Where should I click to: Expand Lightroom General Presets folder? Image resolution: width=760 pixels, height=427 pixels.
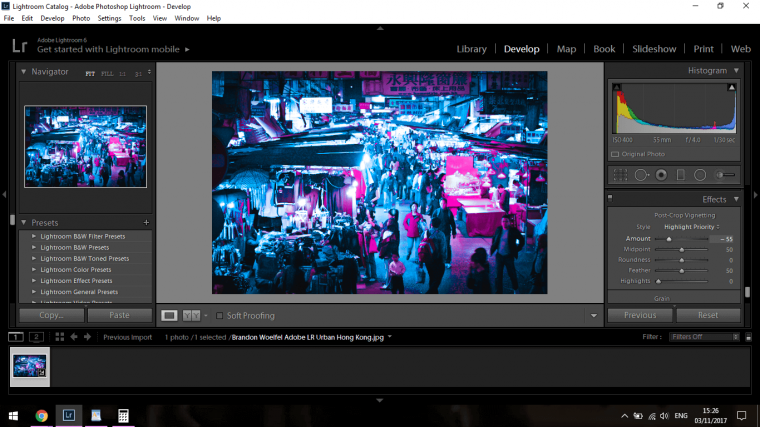[x=34, y=292]
